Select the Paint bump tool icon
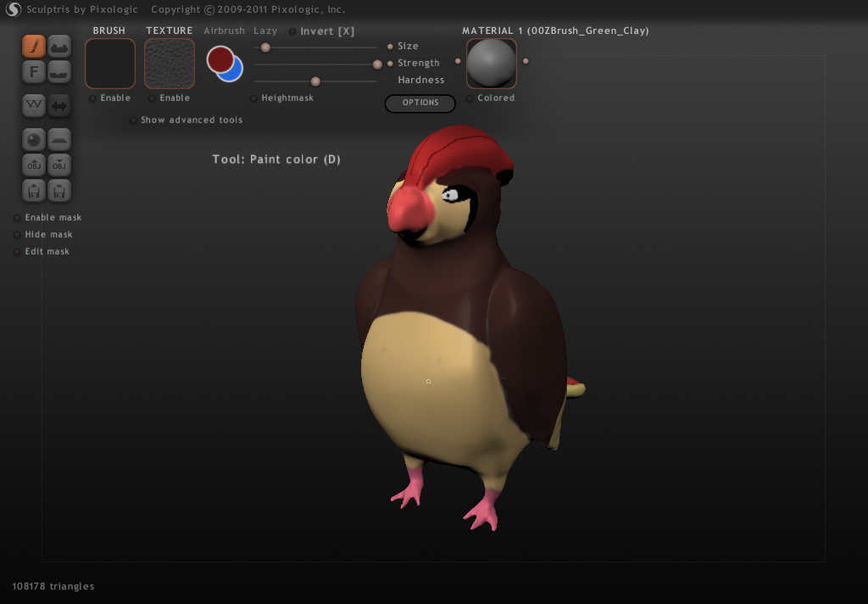 point(59,47)
